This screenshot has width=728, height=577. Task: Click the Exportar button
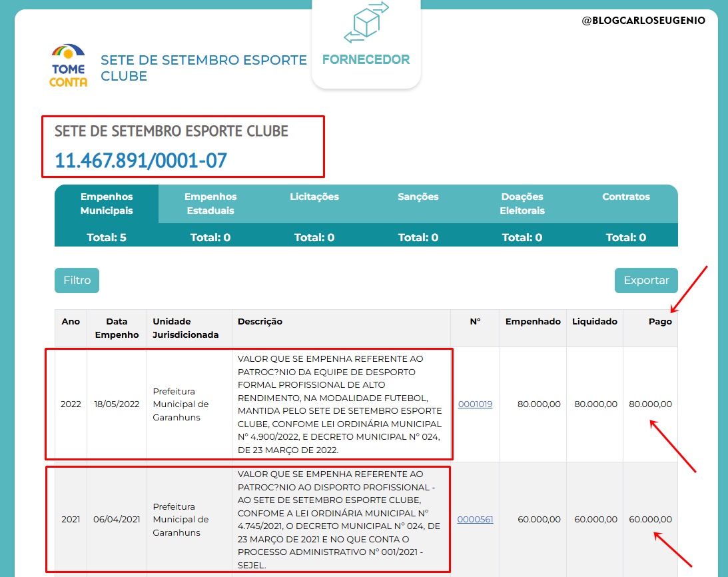(x=646, y=280)
